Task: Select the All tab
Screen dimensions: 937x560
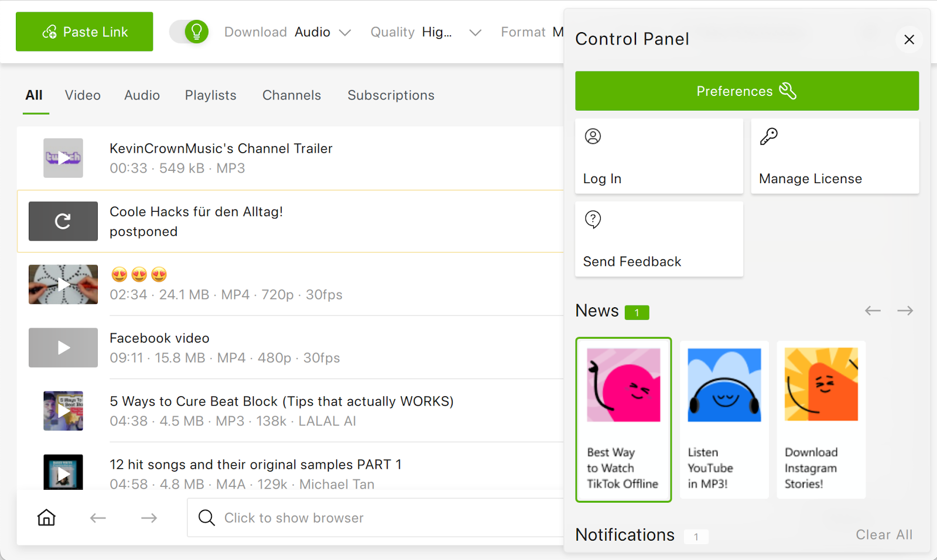Action: (34, 95)
